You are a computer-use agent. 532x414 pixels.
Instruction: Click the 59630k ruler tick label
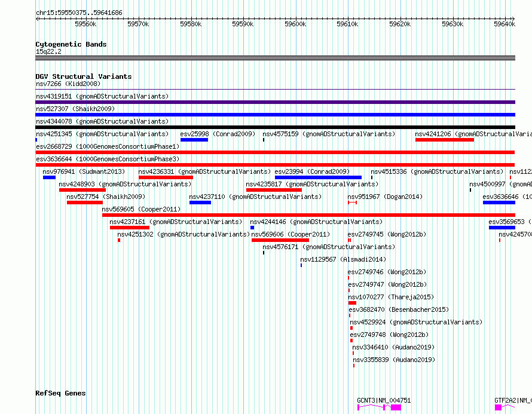[452, 24]
